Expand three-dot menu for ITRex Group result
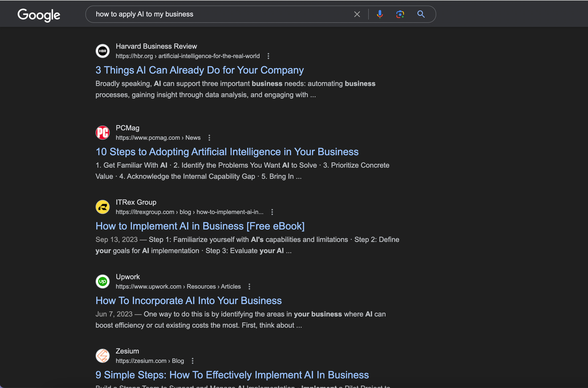588x388 pixels. point(272,212)
